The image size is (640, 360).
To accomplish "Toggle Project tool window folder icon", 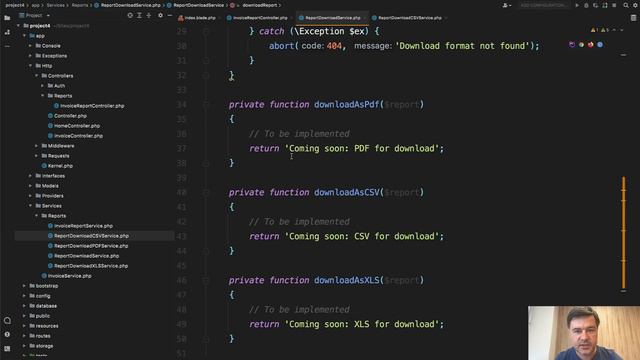I will [x=7, y=18].
